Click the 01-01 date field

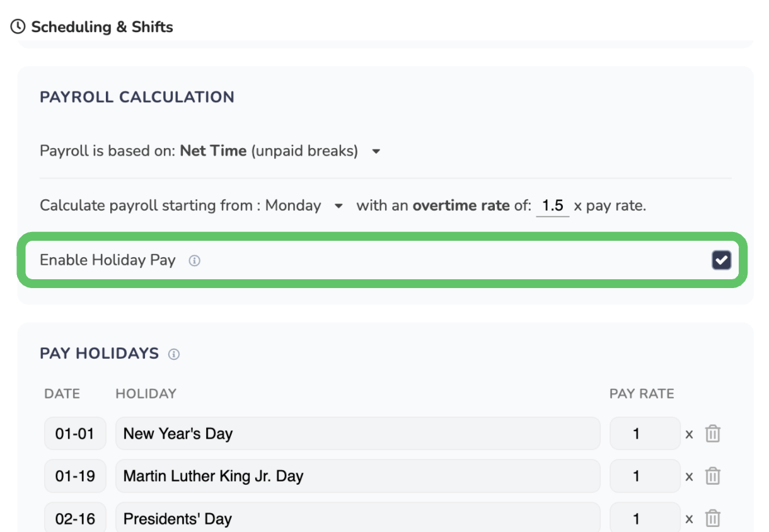(75, 434)
